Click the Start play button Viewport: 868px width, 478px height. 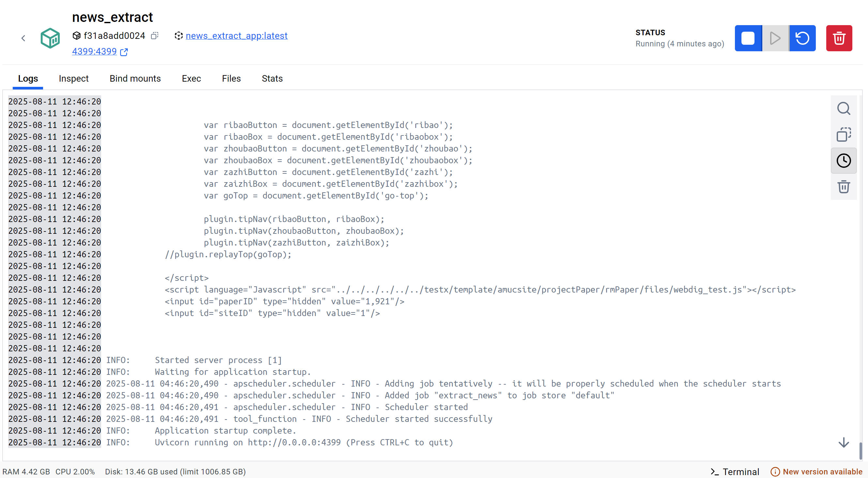[x=775, y=38]
